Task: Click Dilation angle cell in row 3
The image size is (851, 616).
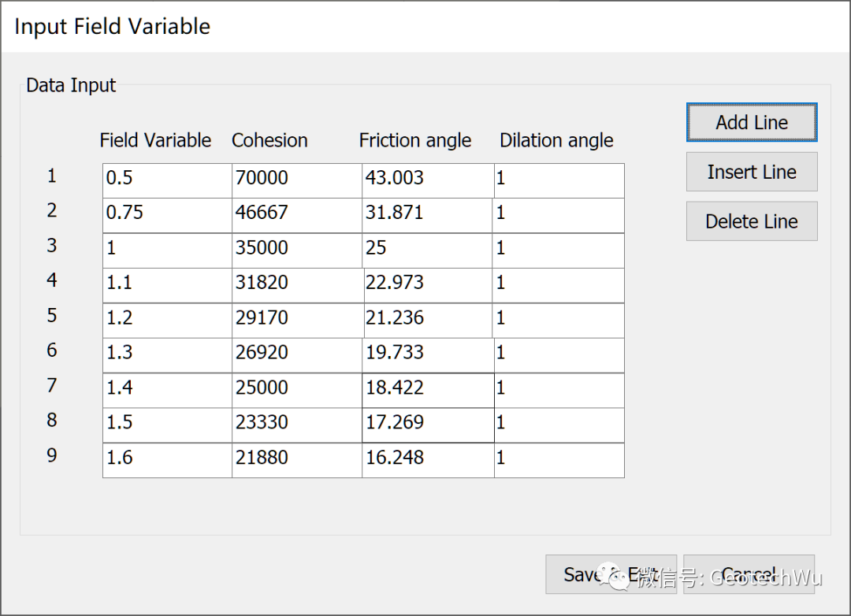Action: pyautogui.click(x=559, y=250)
